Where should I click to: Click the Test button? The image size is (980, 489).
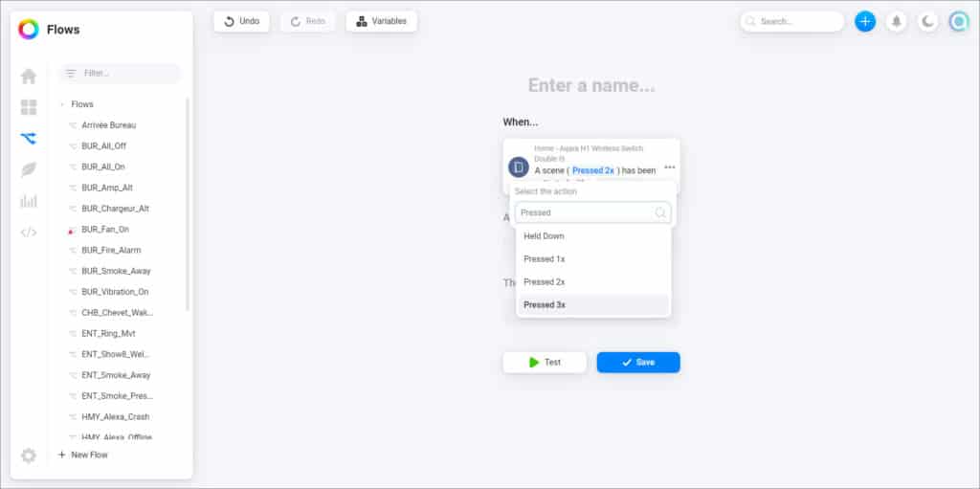coord(545,363)
